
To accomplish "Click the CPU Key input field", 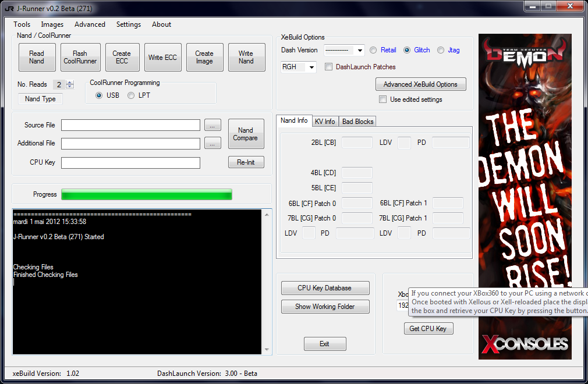I will [130, 163].
